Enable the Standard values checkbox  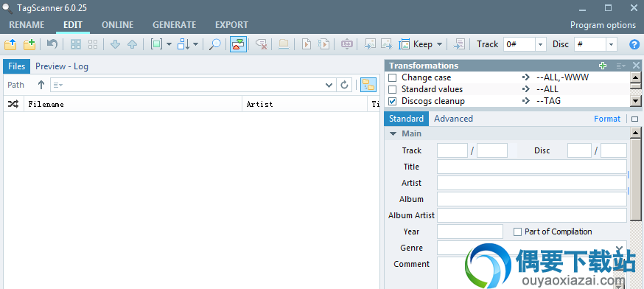point(393,89)
